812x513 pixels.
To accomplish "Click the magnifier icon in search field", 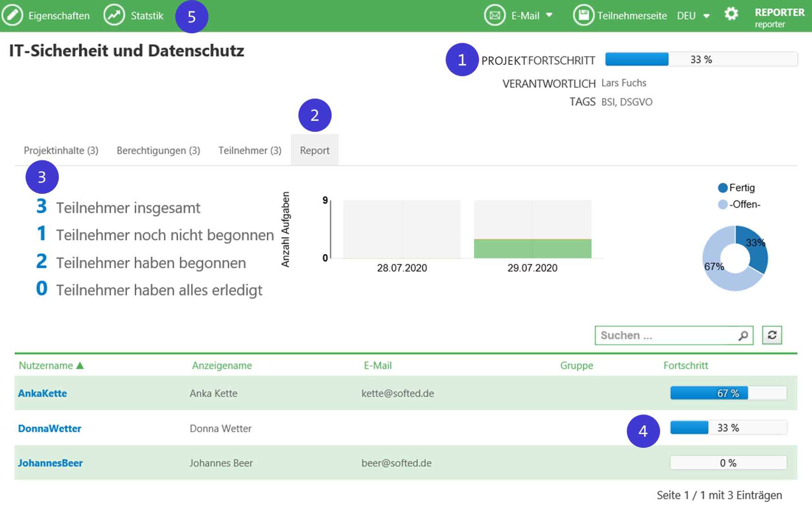I will [743, 336].
